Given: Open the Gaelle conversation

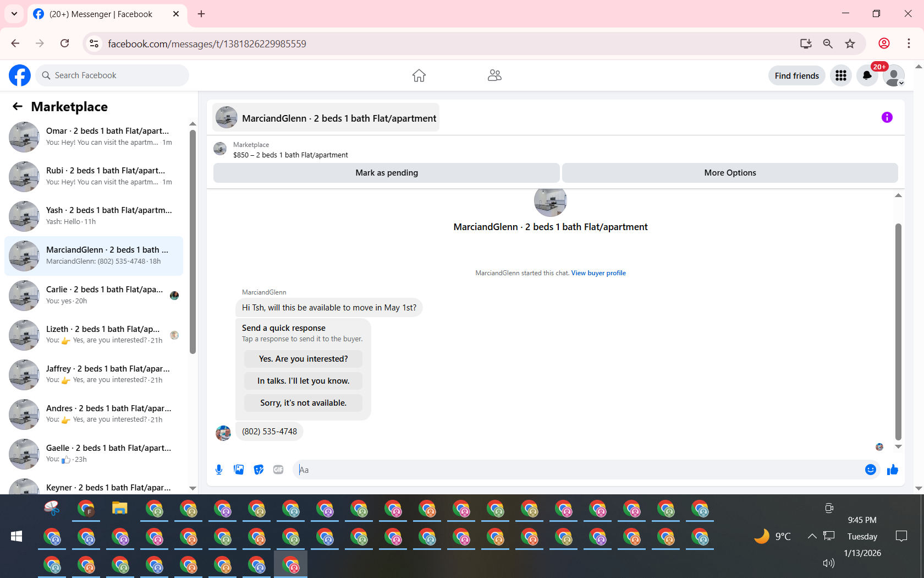Looking at the screenshot, I should coord(94,454).
